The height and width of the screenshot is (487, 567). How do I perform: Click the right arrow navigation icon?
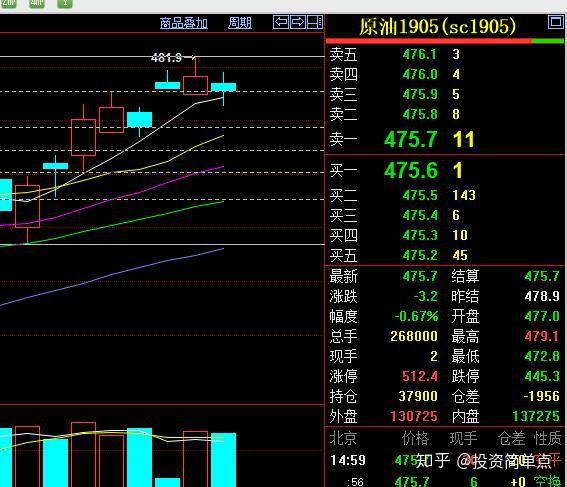[x=298, y=22]
